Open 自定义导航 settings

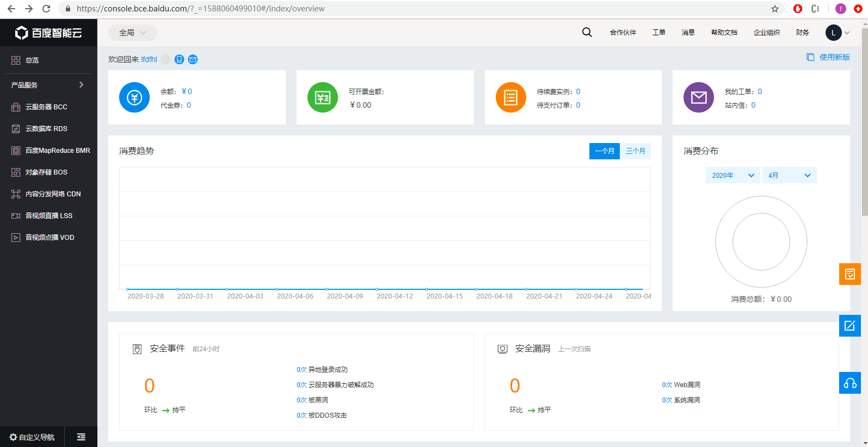[x=32, y=437]
